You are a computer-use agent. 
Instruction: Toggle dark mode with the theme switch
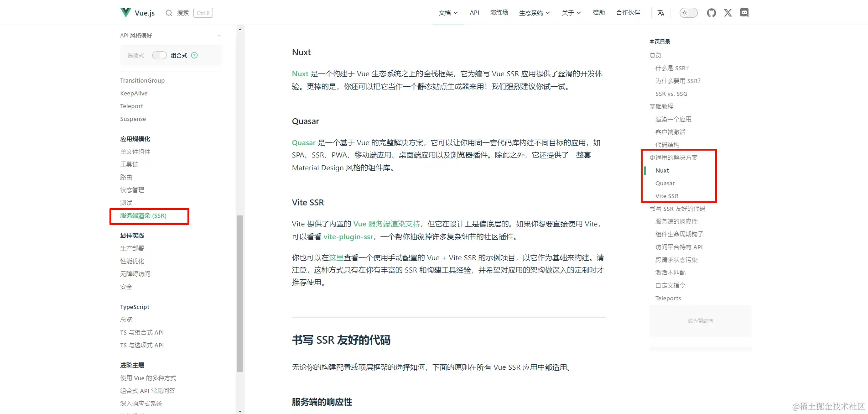click(688, 12)
